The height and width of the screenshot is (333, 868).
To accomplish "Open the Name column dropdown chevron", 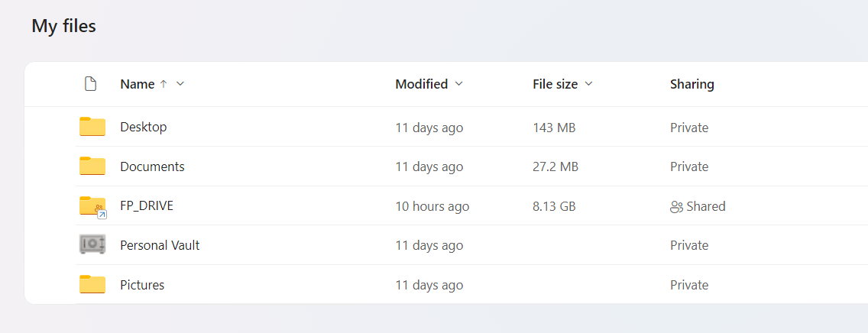I will [x=180, y=84].
